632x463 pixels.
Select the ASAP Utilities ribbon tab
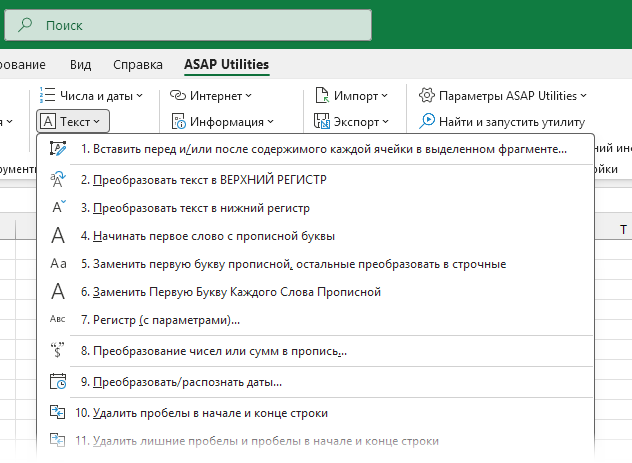tap(227, 64)
